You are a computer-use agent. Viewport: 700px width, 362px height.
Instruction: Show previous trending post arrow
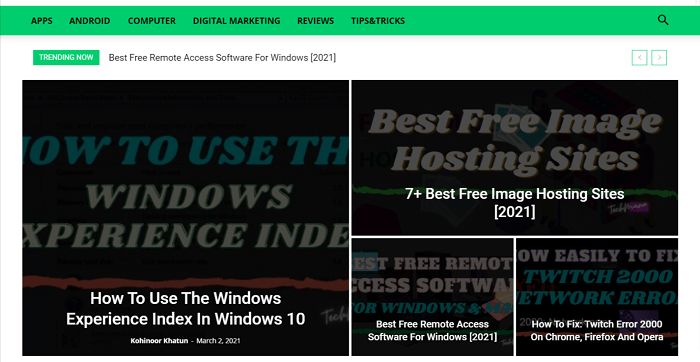640,58
